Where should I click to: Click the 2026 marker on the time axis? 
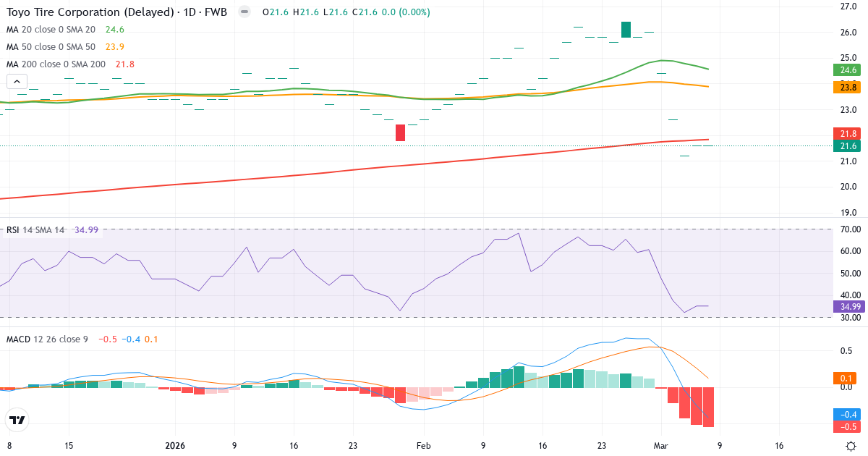(x=174, y=447)
